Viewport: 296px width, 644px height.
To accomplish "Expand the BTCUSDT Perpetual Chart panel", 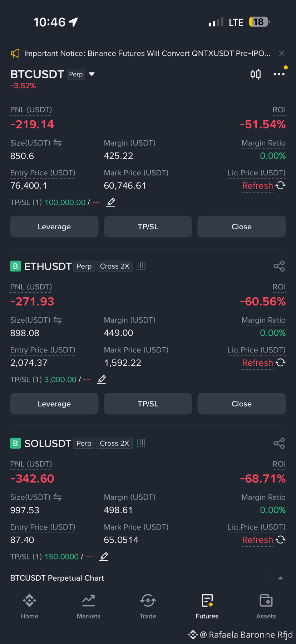I will pos(281,578).
